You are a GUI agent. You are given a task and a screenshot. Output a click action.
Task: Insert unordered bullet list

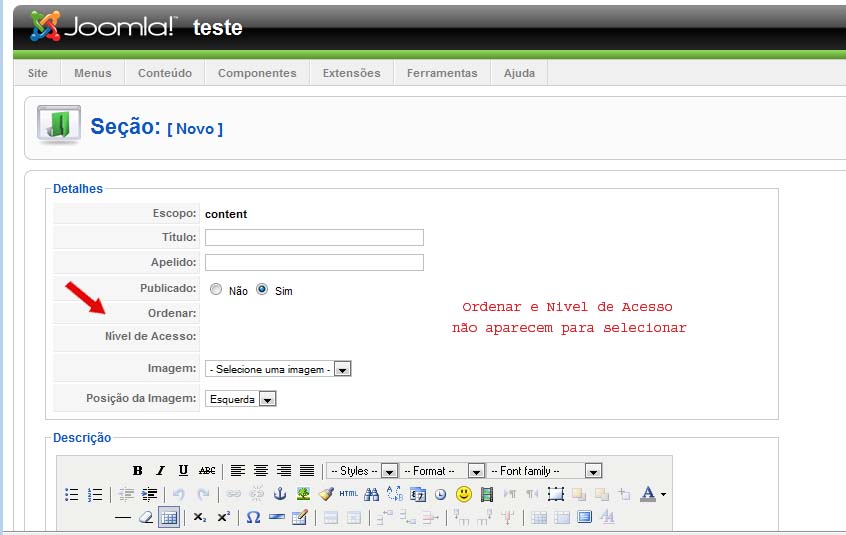point(72,494)
